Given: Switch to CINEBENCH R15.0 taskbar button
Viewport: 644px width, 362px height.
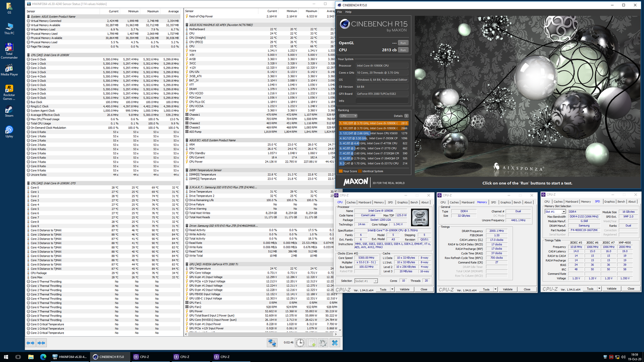Looking at the screenshot, I should [x=109, y=356].
